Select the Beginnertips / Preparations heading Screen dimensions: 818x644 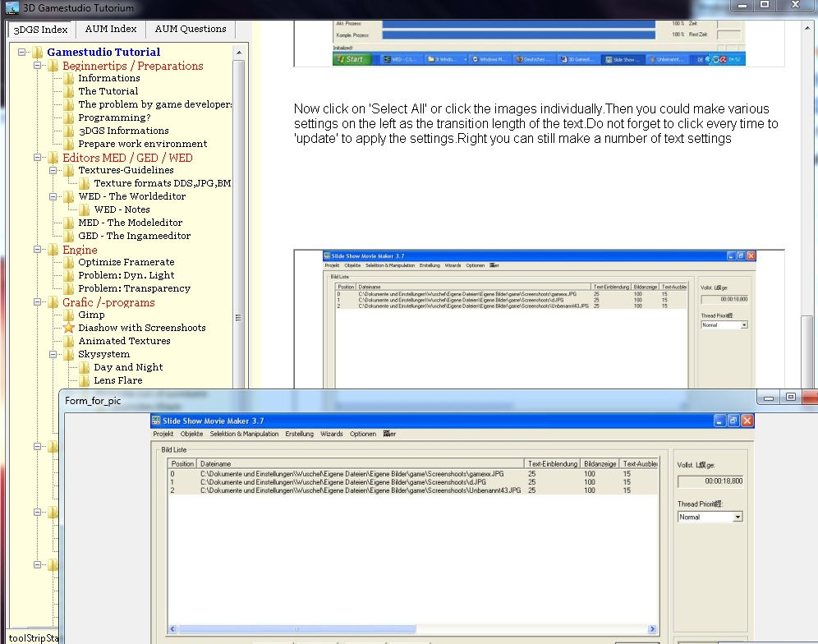pyautogui.click(x=132, y=66)
